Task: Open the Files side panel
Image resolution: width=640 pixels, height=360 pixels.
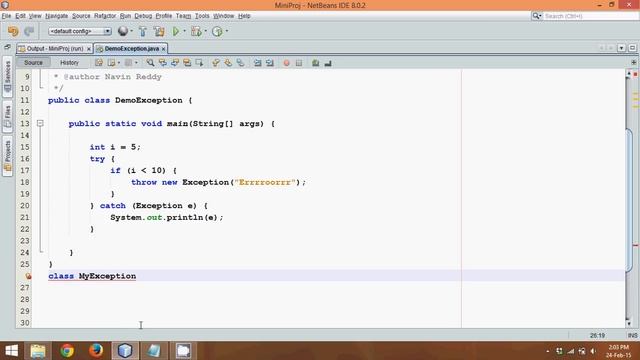Action: pos(7,117)
